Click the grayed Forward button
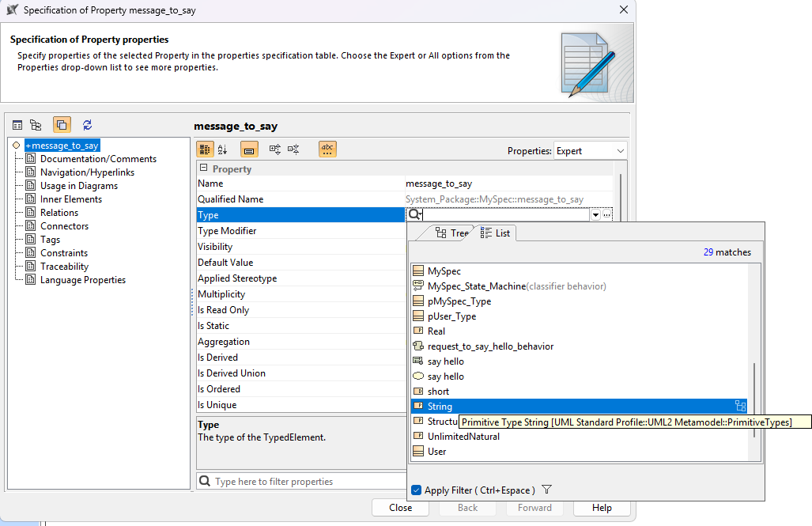 coord(534,507)
